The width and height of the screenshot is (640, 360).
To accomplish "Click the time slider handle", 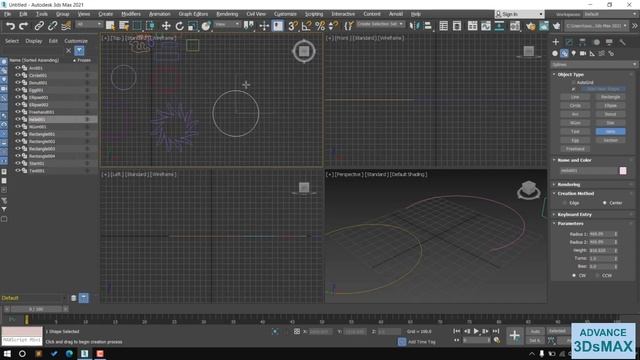I will (36, 309).
